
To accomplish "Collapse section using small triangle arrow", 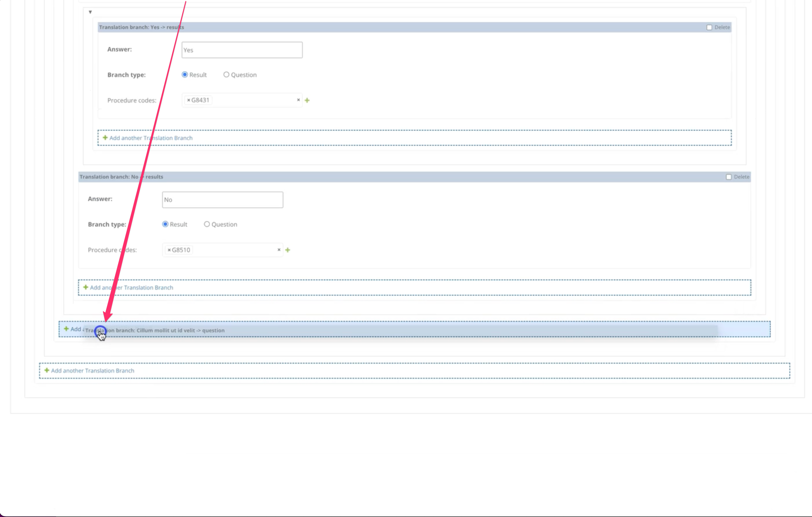I will point(90,12).
